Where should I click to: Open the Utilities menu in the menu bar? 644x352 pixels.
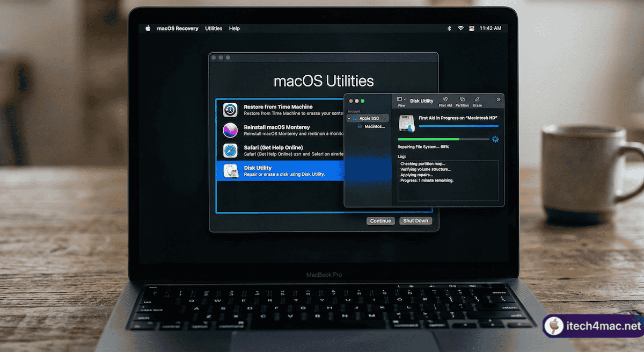click(214, 28)
